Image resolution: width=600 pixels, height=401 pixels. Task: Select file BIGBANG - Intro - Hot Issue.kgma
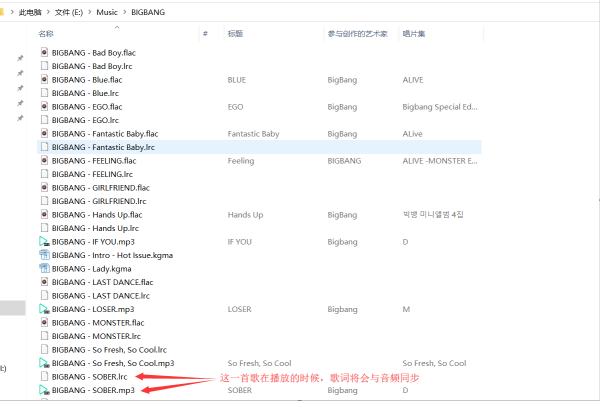click(x=112, y=255)
